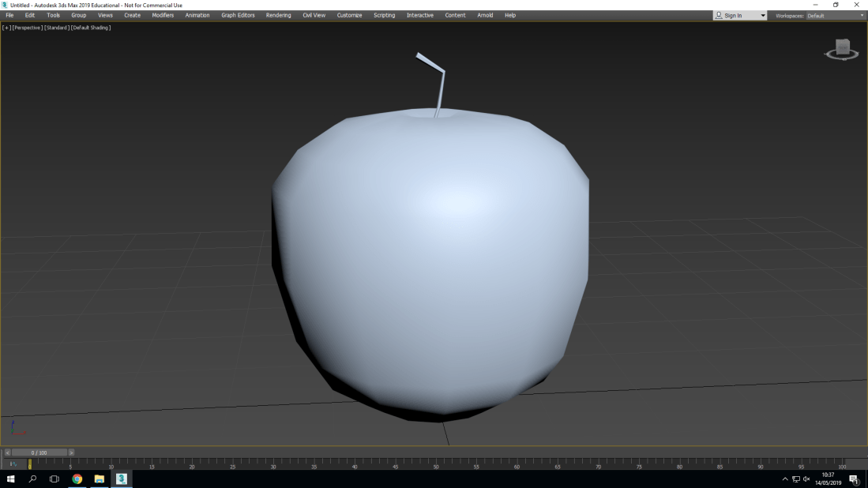Open the 3ds Max taskbar icon
The height and width of the screenshot is (488, 868).
(121, 479)
